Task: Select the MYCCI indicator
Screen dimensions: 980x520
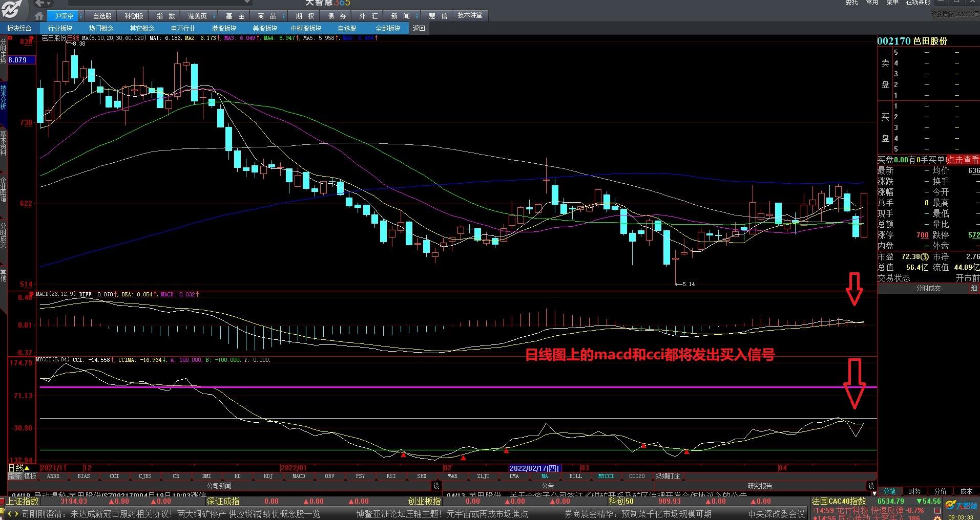Action: 606,476
